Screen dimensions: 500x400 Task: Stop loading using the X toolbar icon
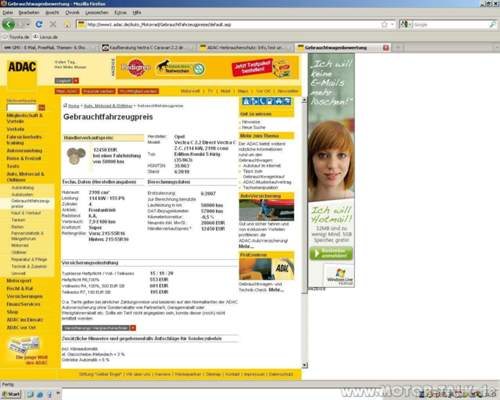pyautogui.click(x=53, y=24)
